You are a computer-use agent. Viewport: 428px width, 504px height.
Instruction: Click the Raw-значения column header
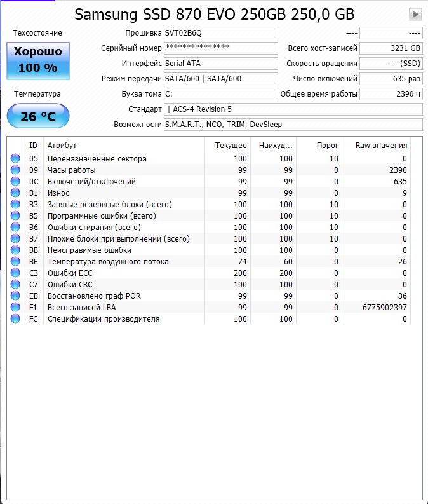point(377,146)
